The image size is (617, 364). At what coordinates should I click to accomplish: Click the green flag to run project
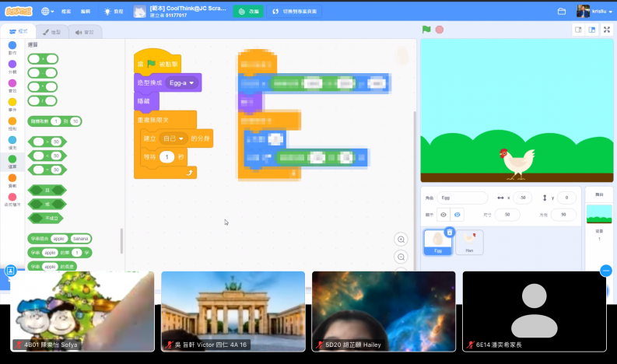(426, 30)
